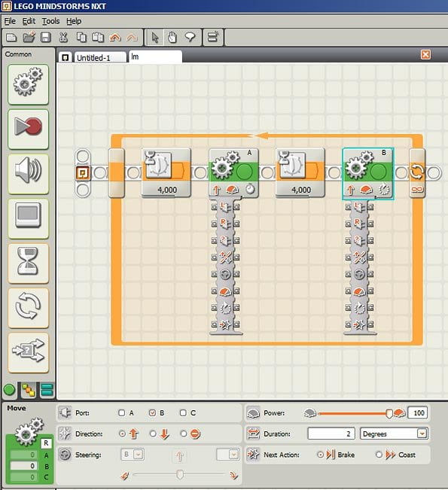The image size is (448, 490).
Task: Select the Sound block speaker icon
Action: tap(28, 174)
